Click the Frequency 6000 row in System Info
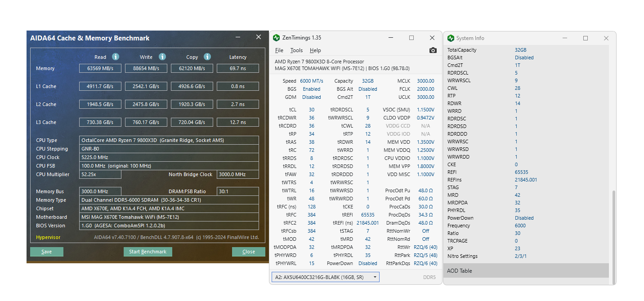The height and width of the screenshot is (301, 644). (x=526, y=226)
